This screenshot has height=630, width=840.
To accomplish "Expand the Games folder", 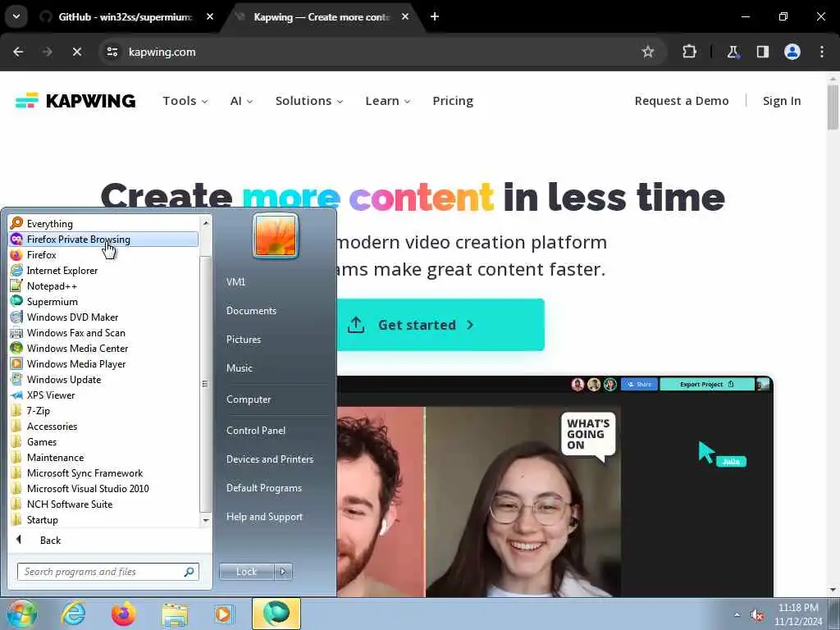I will (x=42, y=442).
